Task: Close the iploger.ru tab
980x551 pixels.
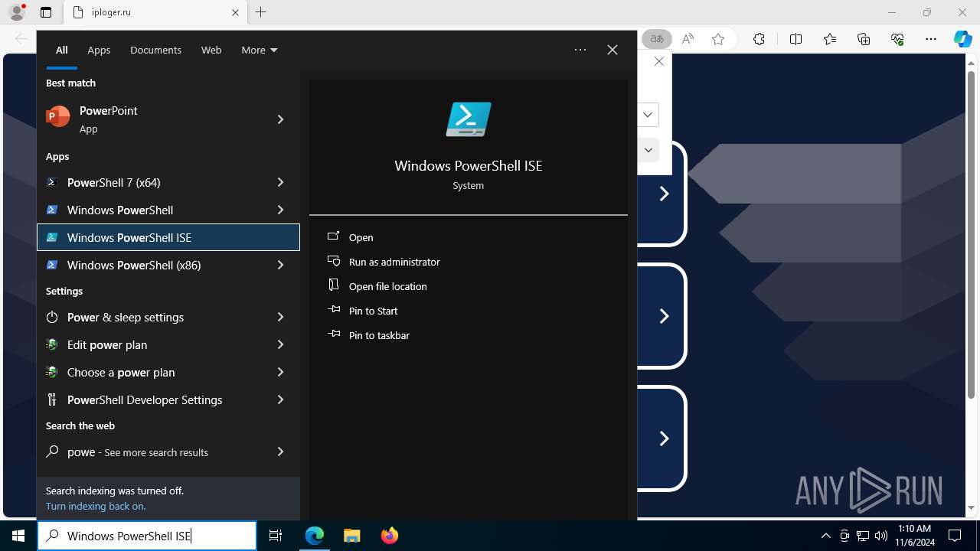Action: 235,12
